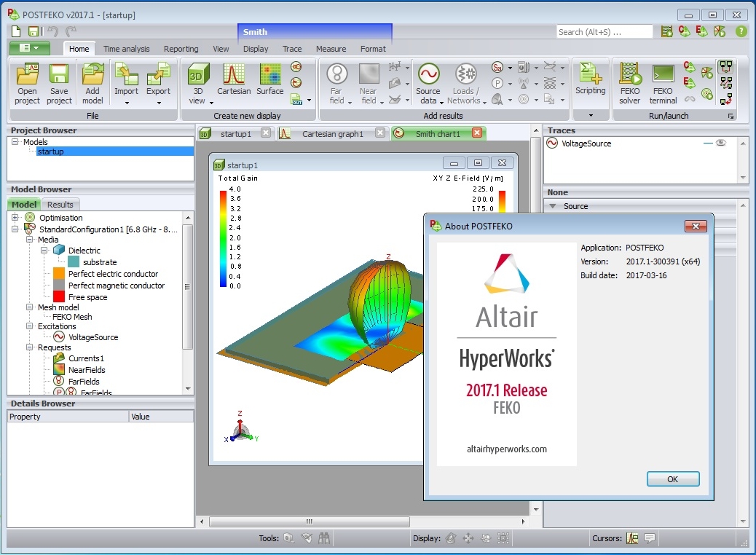The height and width of the screenshot is (555, 756).
Task: Collapse the Dielectric tree node
Action: coord(44,251)
